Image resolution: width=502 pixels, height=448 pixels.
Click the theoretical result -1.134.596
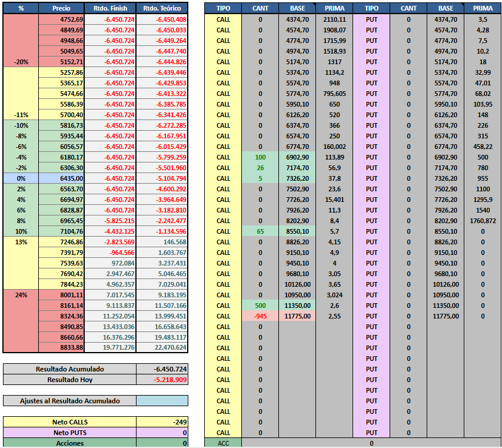pos(162,231)
